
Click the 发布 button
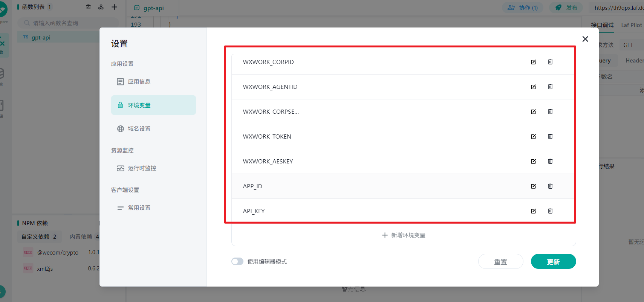tap(566, 8)
